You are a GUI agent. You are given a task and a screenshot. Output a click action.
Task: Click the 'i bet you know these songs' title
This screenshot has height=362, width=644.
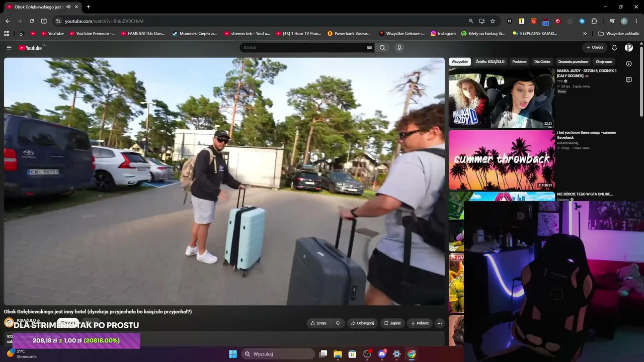[587, 135]
